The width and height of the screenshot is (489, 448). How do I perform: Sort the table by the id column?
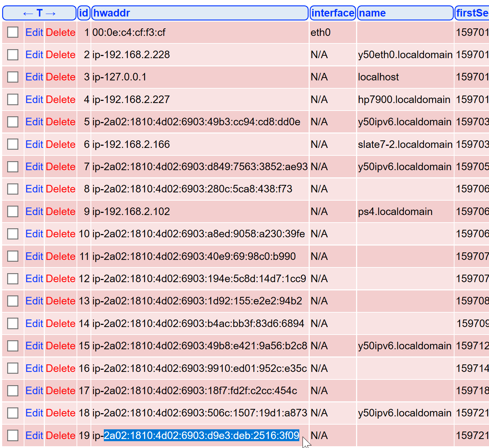[83, 13]
